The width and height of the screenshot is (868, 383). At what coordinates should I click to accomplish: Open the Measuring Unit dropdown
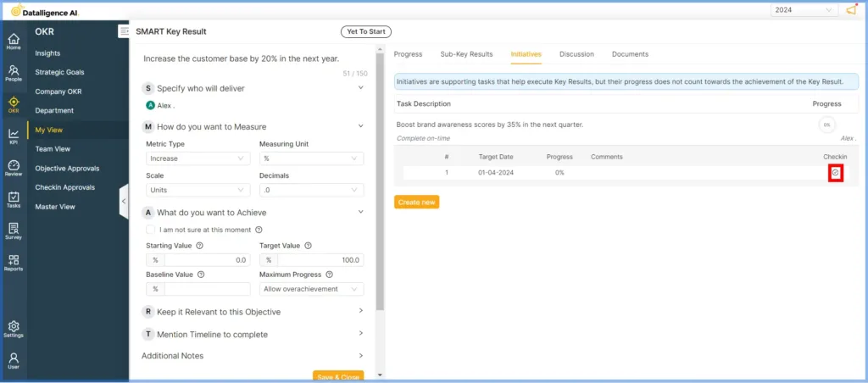(311, 158)
